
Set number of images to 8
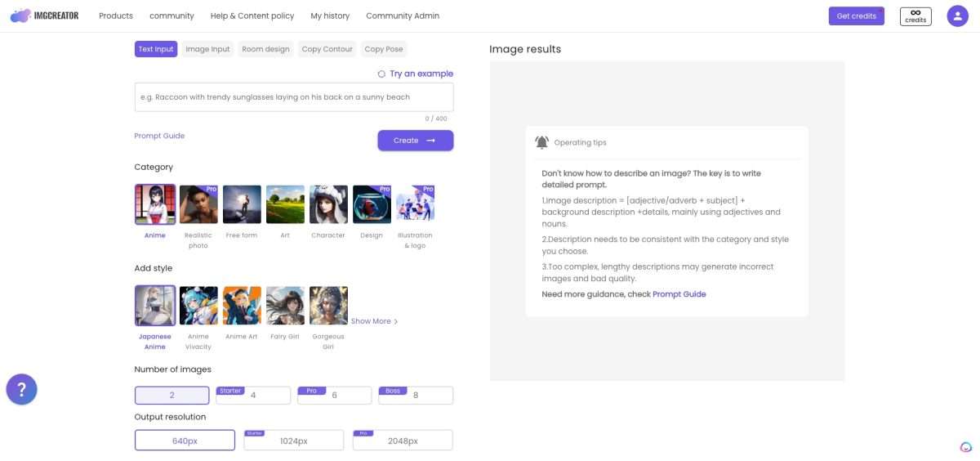[416, 396]
